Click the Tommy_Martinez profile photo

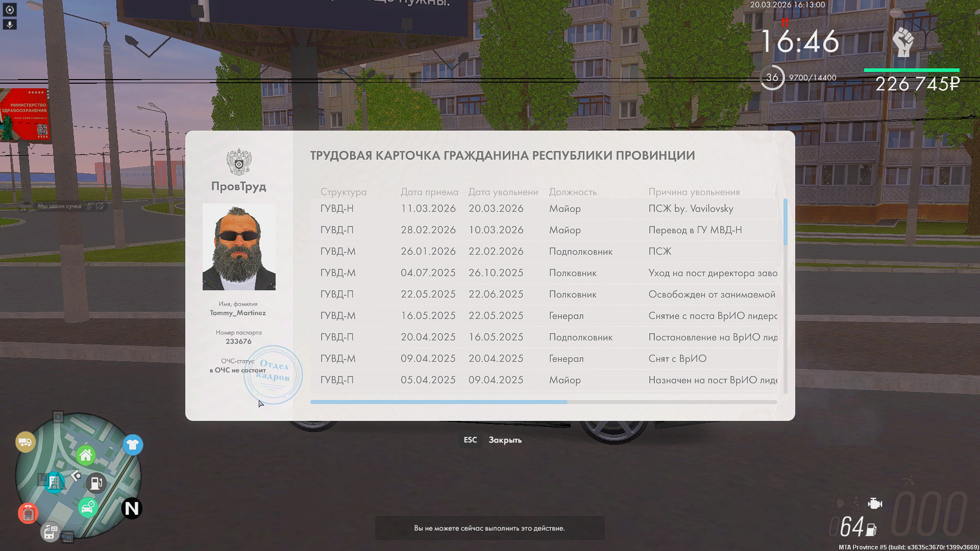coord(239,247)
